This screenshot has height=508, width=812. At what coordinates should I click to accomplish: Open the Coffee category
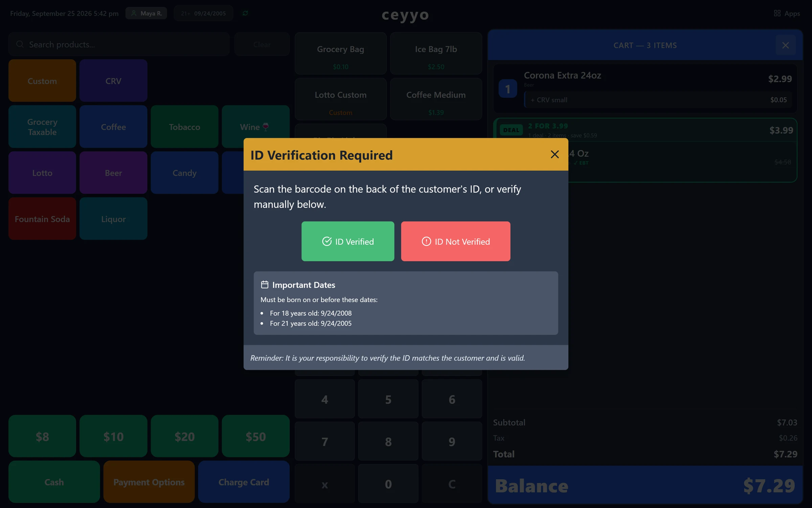[113, 127]
